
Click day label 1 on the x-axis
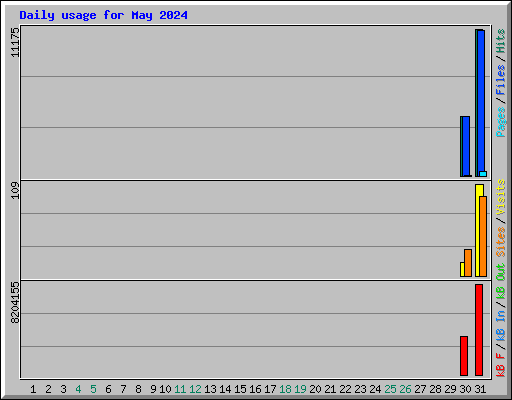click(x=33, y=389)
